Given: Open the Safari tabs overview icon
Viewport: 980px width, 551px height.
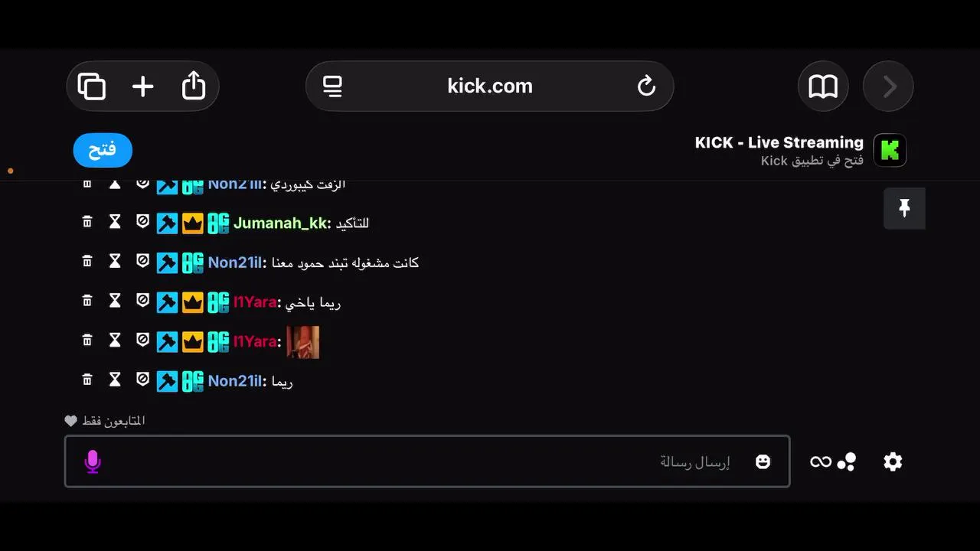Looking at the screenshot, I should 92,86.
